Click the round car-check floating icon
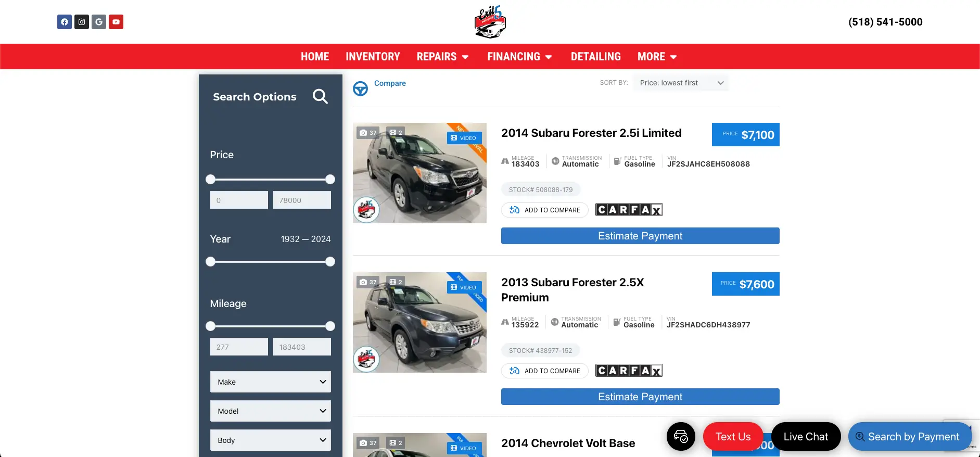980x457 pixels. pos(681,436)
